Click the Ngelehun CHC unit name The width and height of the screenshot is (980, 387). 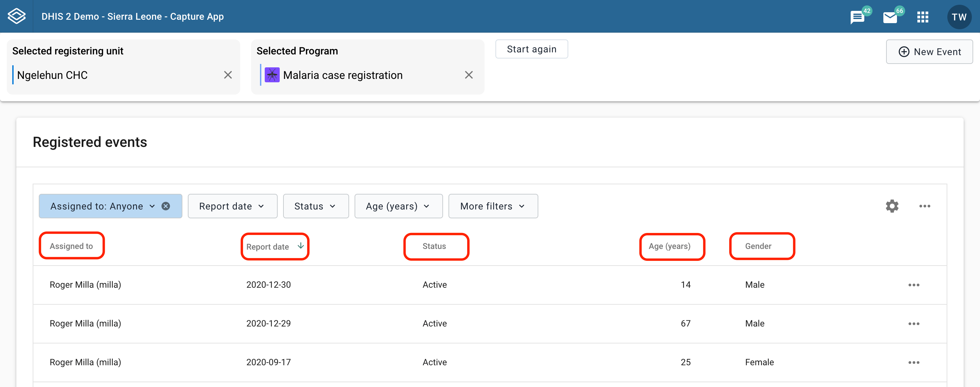(52, 75)
